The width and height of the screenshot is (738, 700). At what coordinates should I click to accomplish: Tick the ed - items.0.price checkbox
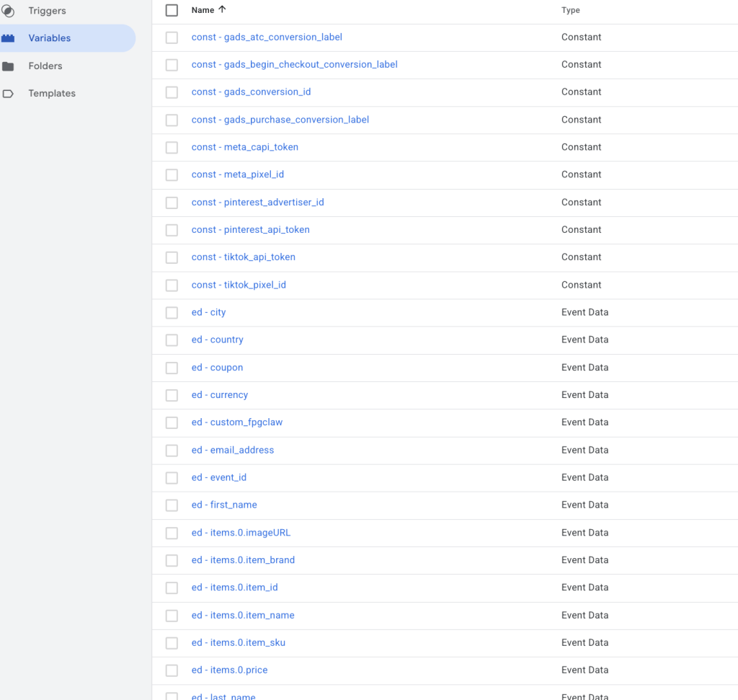pyautogui.click(x=172, y=670)
